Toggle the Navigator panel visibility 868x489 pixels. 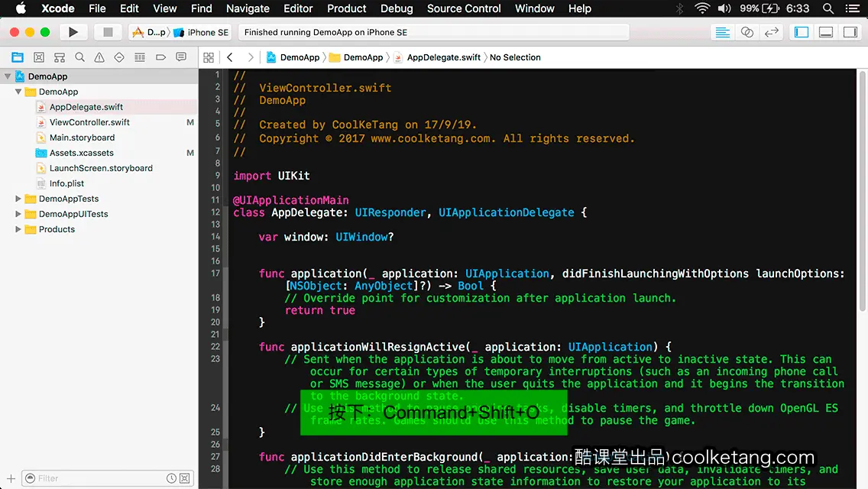(x=802, y=32)
